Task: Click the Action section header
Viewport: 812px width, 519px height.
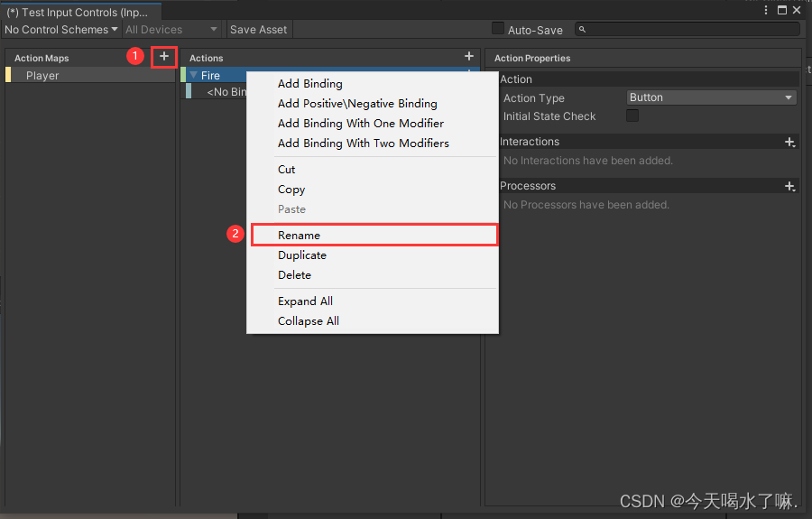Action: 648,79
